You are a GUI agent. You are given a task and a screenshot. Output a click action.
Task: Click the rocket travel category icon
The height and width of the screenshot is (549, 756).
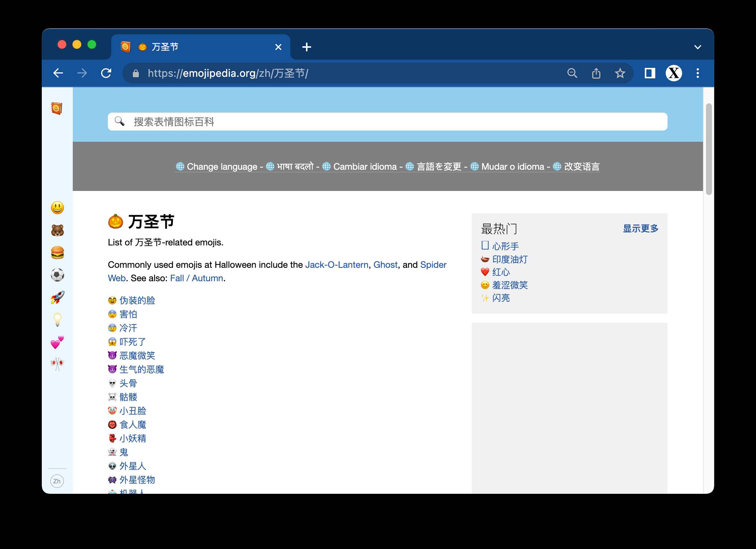pyautogui.click(x=57, y=297)
